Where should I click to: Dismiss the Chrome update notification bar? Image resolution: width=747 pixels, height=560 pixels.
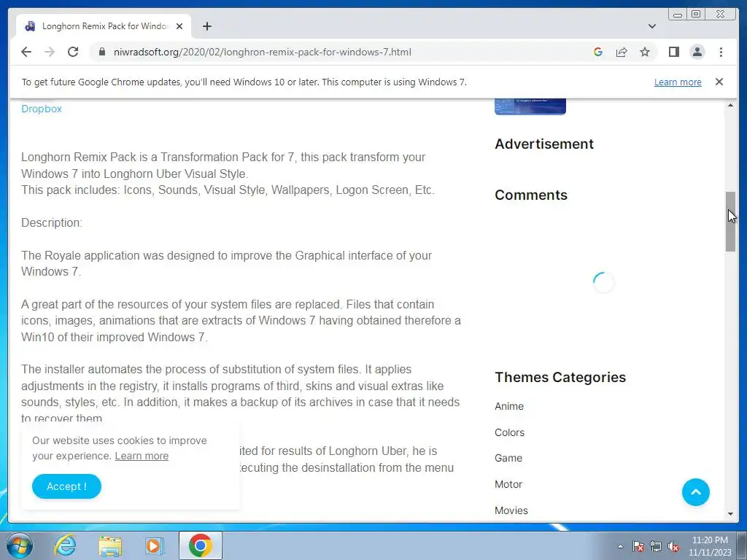click(719, 82)
